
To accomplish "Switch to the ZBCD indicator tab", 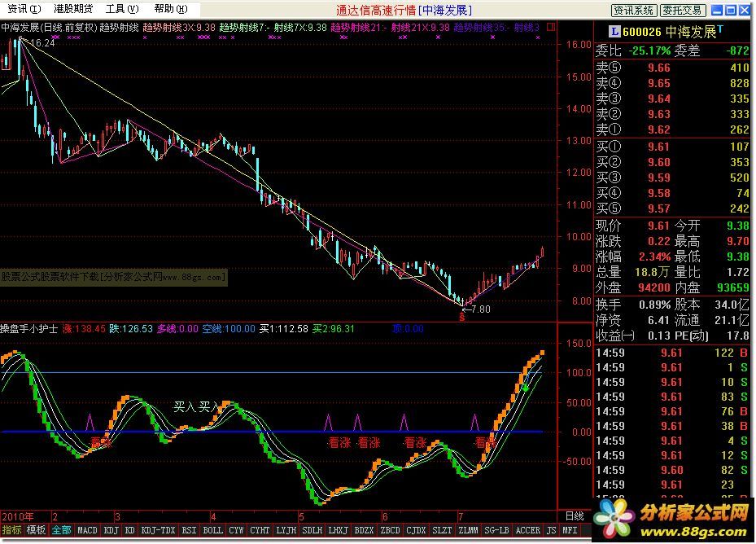I will pyautogui.click(x=390, y=530).
